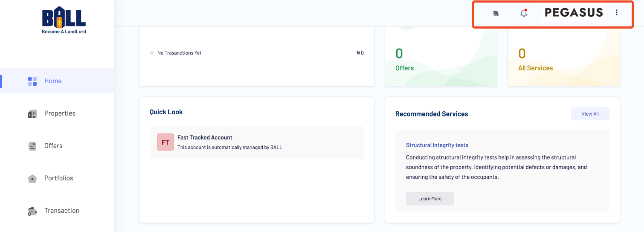Click the Transaction card icon

(32, 211)
